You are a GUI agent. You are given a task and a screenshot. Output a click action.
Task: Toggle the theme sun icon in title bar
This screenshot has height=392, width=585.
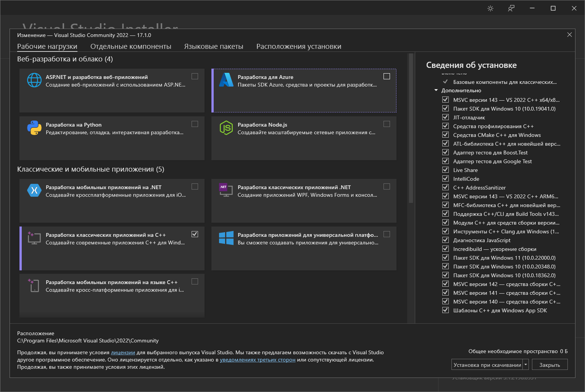point(490,8)
